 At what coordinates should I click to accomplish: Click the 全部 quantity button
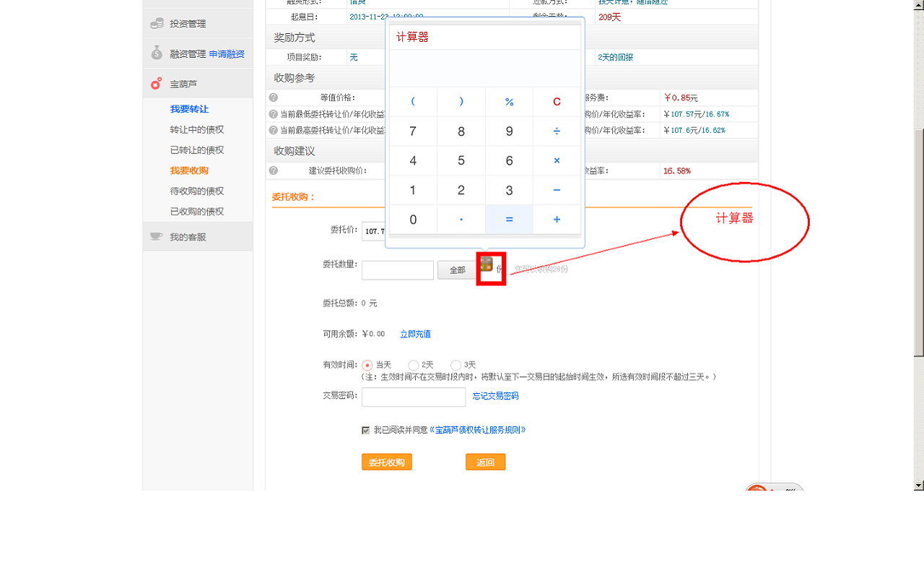(x=458, y=270)
